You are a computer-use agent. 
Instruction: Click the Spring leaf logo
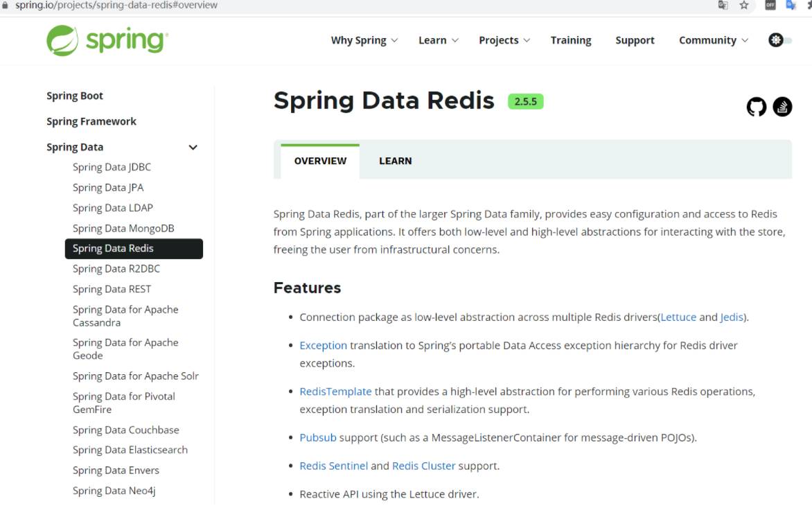click(62, 40)
